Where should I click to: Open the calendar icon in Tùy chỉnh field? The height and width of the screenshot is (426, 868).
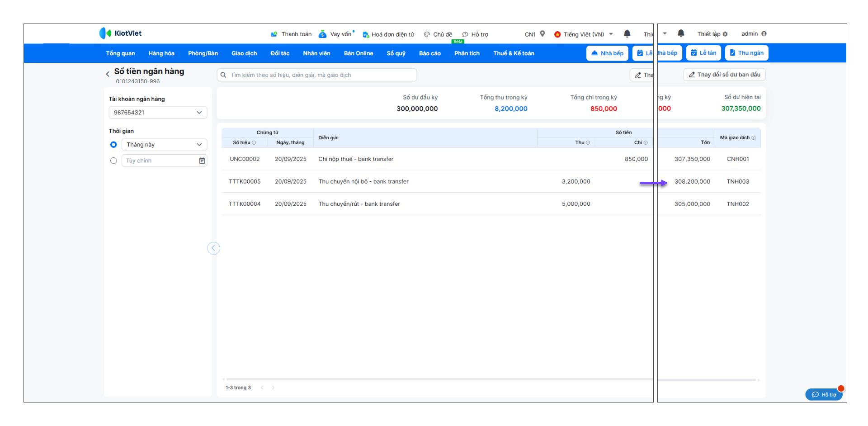click(202, 161)
